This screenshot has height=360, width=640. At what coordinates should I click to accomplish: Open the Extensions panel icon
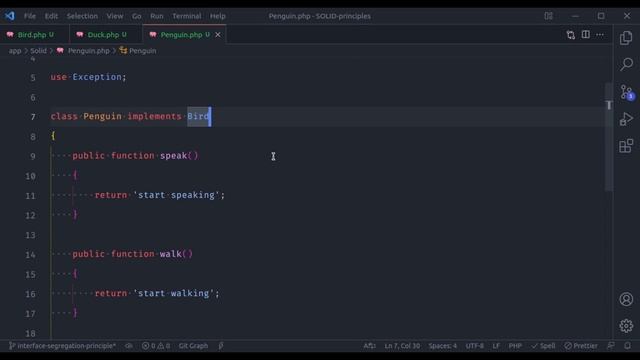(626, 146)
